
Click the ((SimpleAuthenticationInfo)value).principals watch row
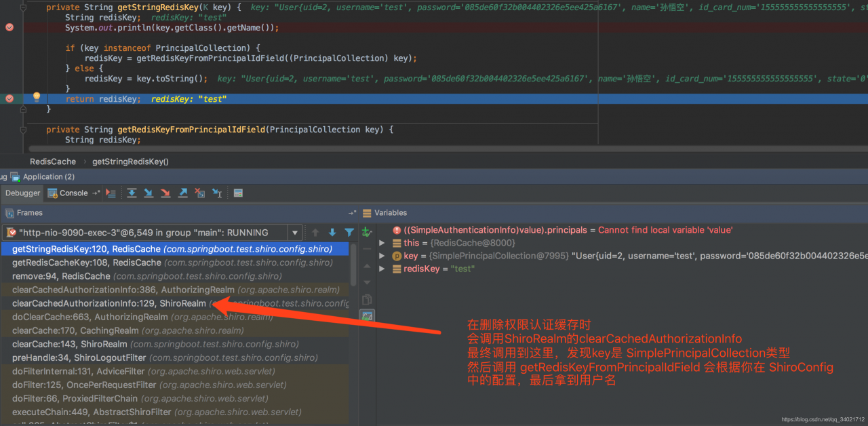pyautogui.click(x=623, y=230)
